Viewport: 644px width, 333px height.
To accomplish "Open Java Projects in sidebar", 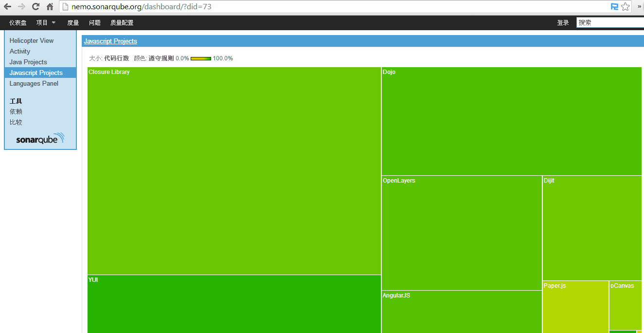I will (28, 62).
